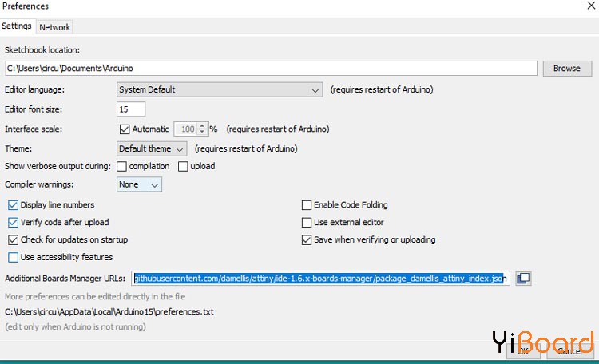Screen dimensions: 599x364
Task: Disable Automatic interface scale checkbox
Action: tap(125, 129)
